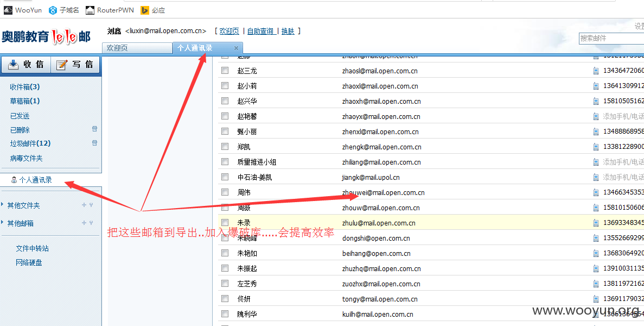Click the phone icon in 朱艳如 row

[x=596, y=253]
